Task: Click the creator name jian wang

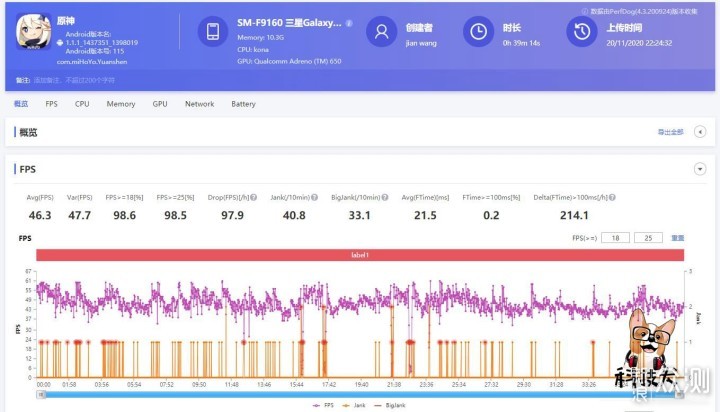Action: click(421, 43)
